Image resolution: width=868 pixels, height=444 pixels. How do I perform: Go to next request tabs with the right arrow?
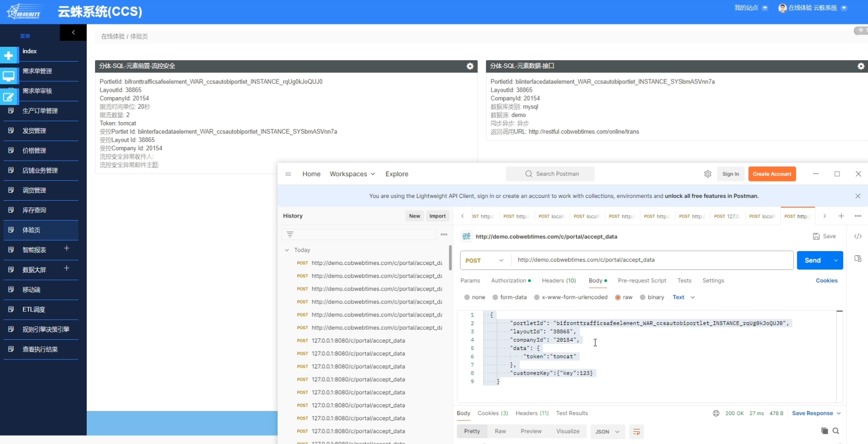point(824,216)
